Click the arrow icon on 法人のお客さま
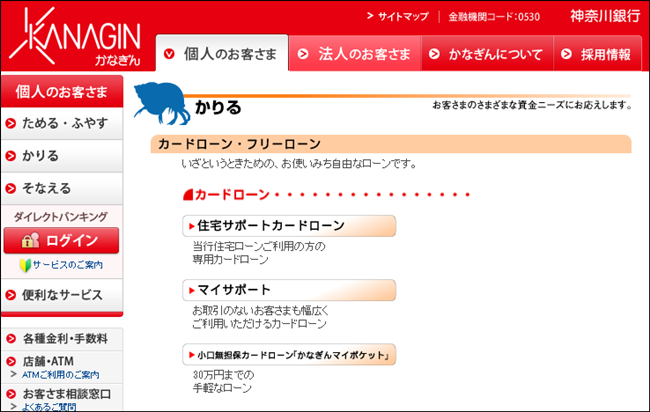Image resolution: width=650 pixels, height=412 pixels. (303, 54)
